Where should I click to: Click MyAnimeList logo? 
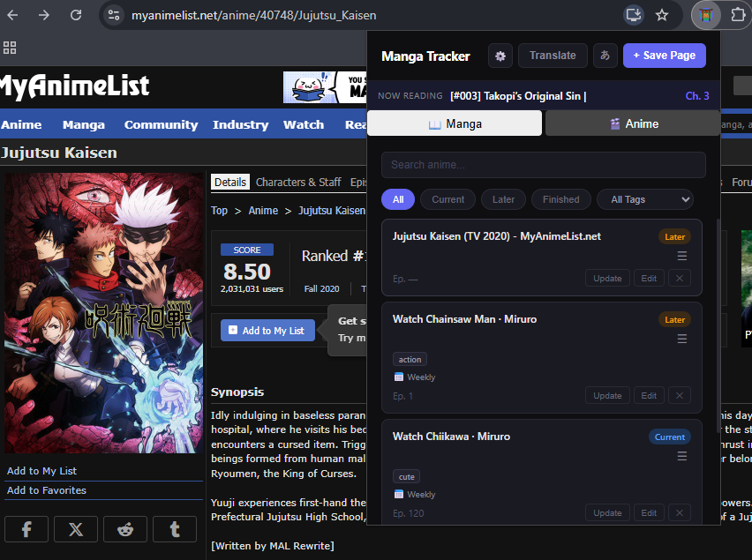(74, 86)
